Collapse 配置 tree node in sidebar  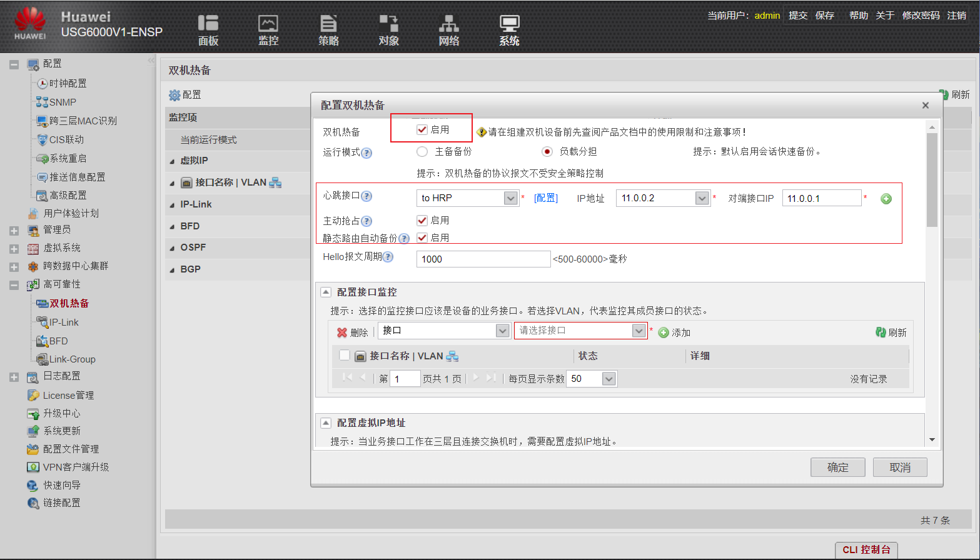(14, 64)
